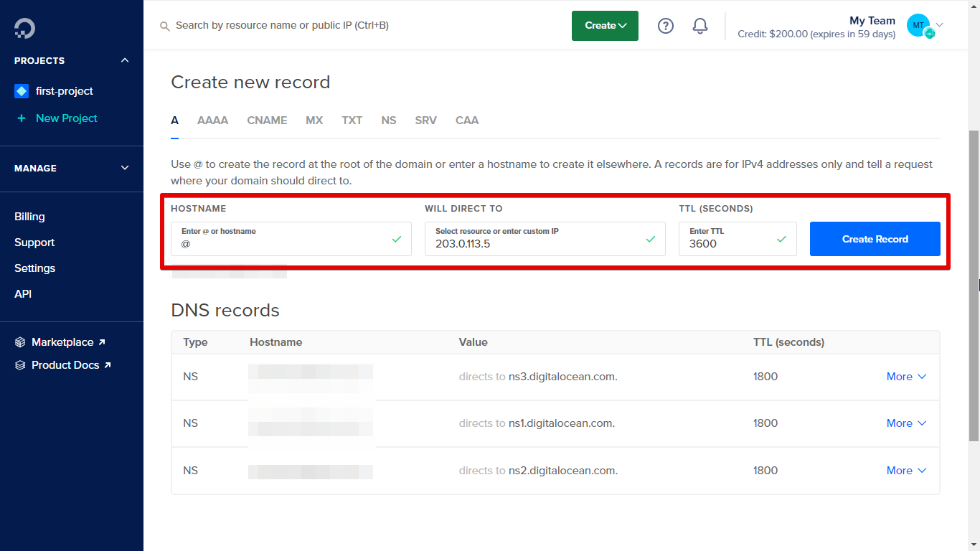Open the Billing link in sidebar
Image resolution: width=980 pixels, height=551 pixels.
click(29, 217)
